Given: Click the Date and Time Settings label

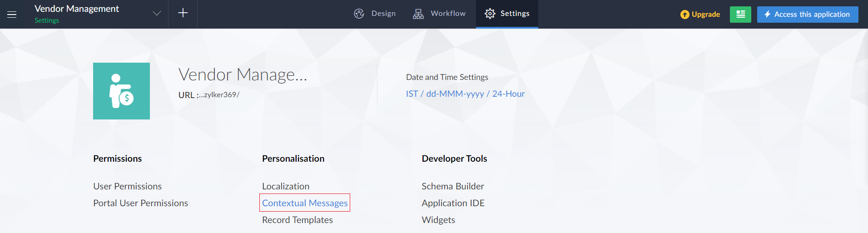Looking at the screenshot, I should tap(447, 77).
